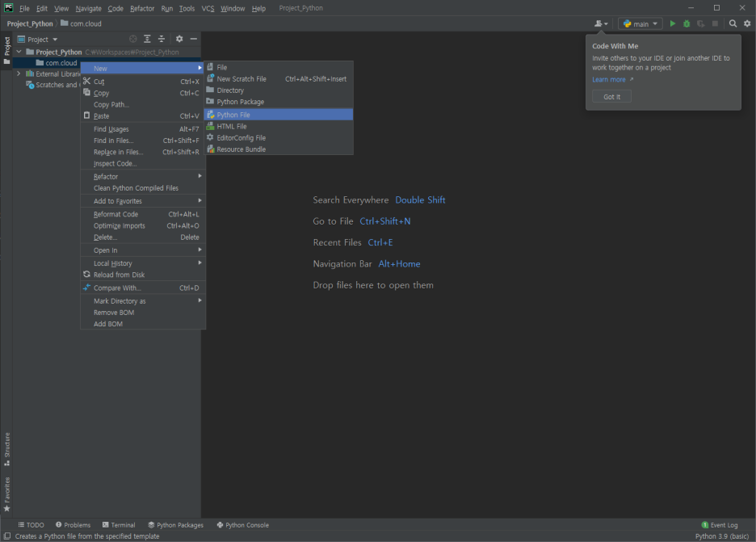
Task: Expand the Mark Directory as submenu
Action: click(143, 301)
